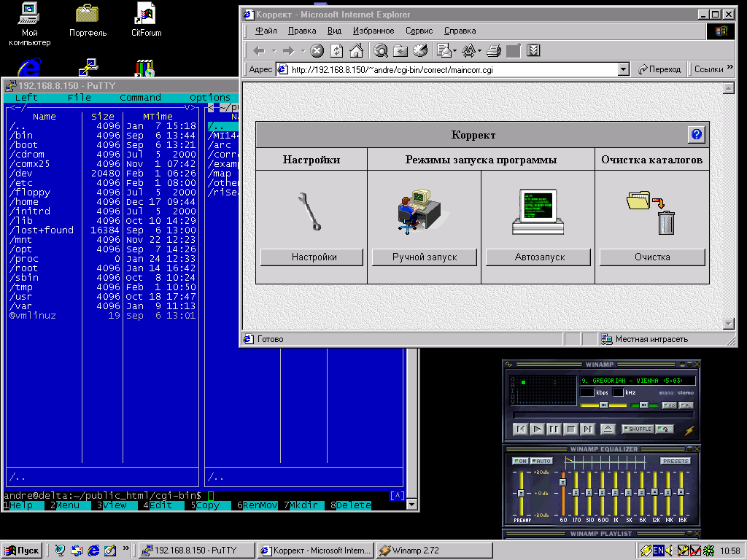Click the Mail icon in IE toolbar
The height and width of the screenshot is (560, 747).
click(x=444, y=50)
